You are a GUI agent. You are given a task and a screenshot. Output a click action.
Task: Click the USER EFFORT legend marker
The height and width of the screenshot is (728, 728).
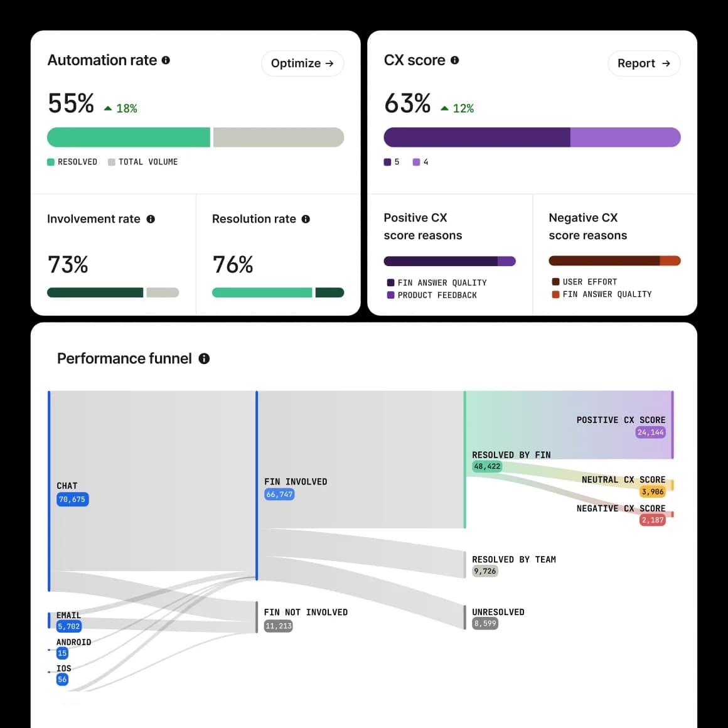tap(555, 282)
